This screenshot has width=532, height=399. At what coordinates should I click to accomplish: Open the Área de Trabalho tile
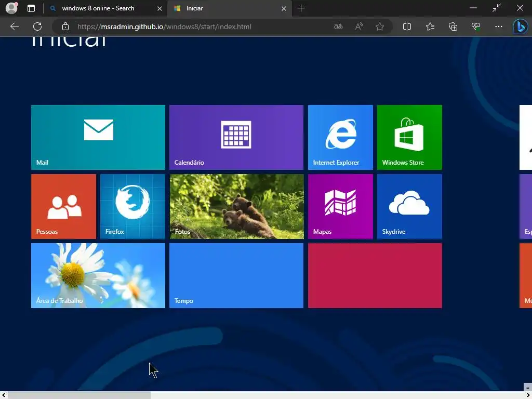[x=98, y=275]
